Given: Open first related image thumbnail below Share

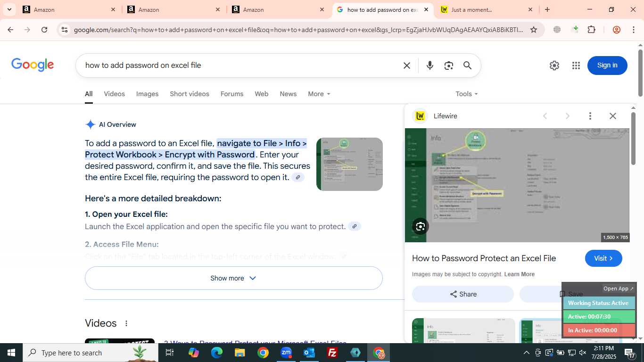Looking at the screenshot, I should [x=463, y=330].
